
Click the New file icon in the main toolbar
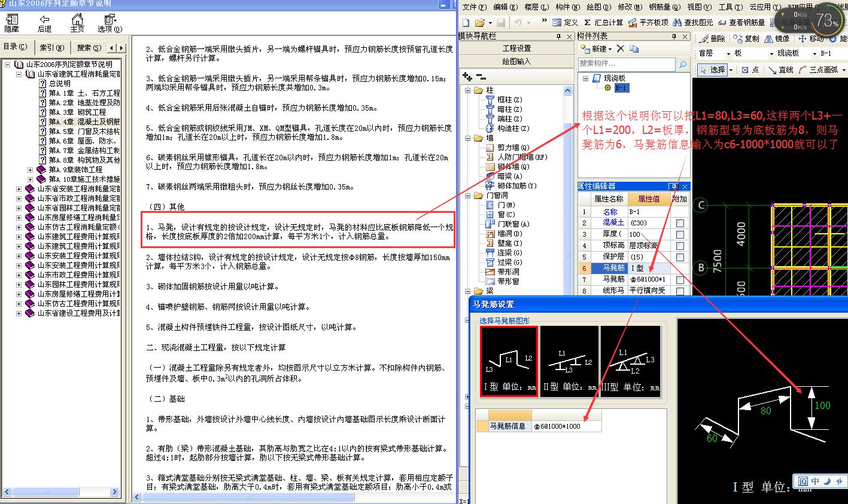(466, 23)
